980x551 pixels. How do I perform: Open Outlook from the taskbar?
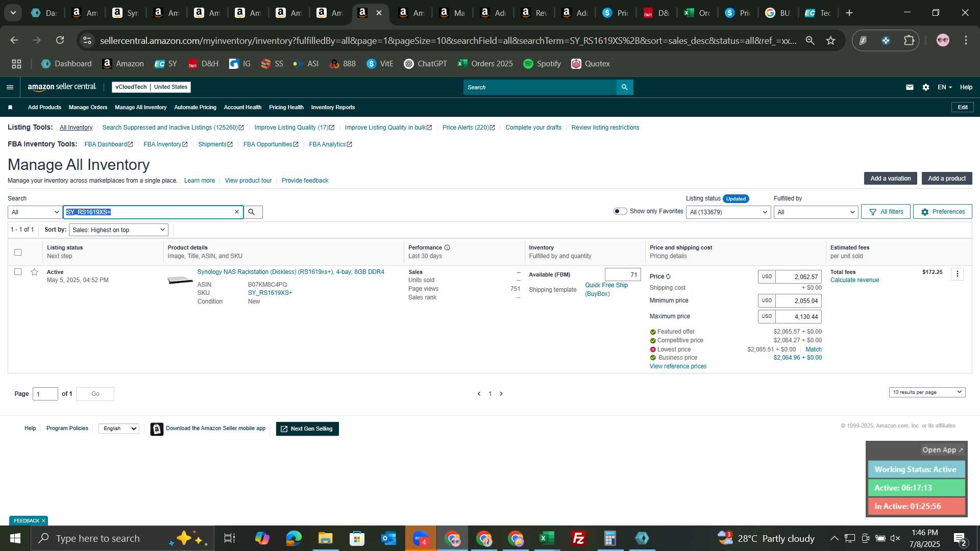coord(388,538)
